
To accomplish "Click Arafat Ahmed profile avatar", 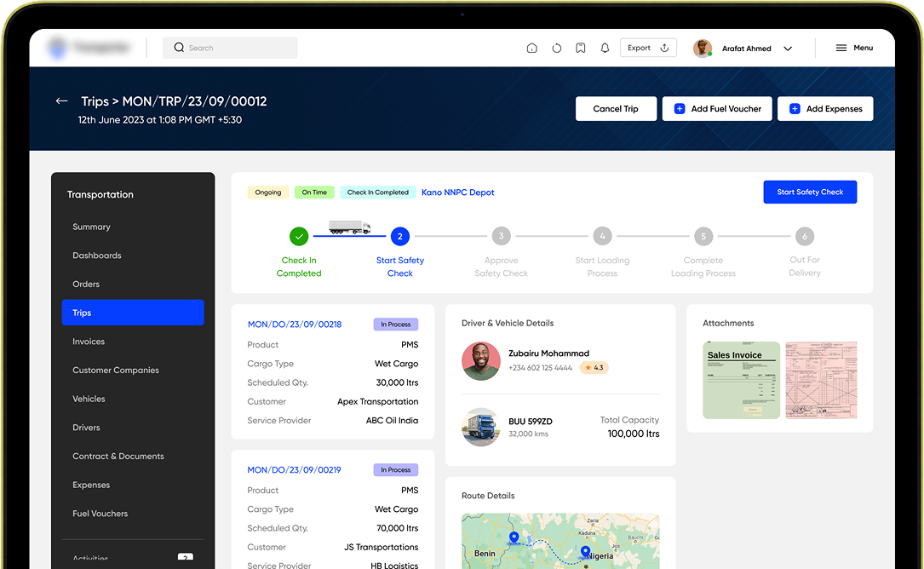I will pyautogui.click(x=703, y=49).
